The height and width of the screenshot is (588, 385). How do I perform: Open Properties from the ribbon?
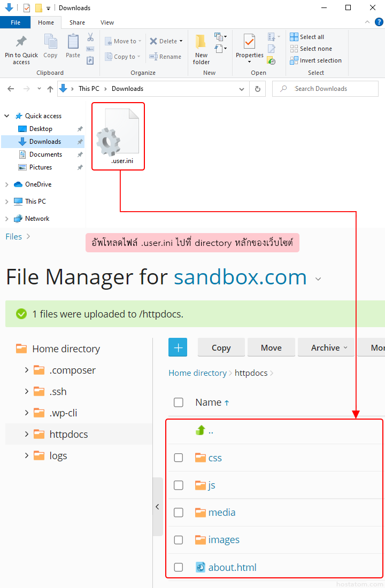tap(249, 43)
